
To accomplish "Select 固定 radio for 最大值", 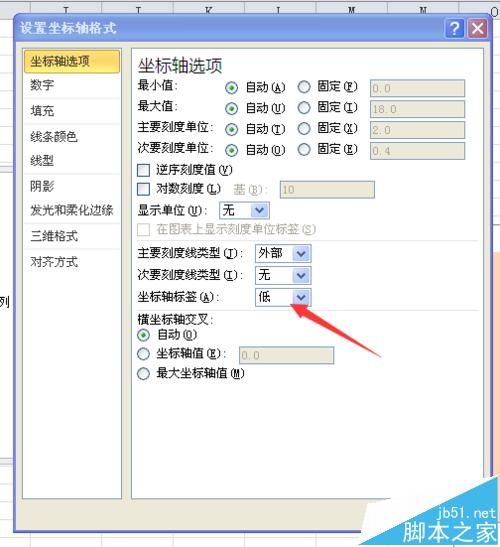I will [304, 108].
